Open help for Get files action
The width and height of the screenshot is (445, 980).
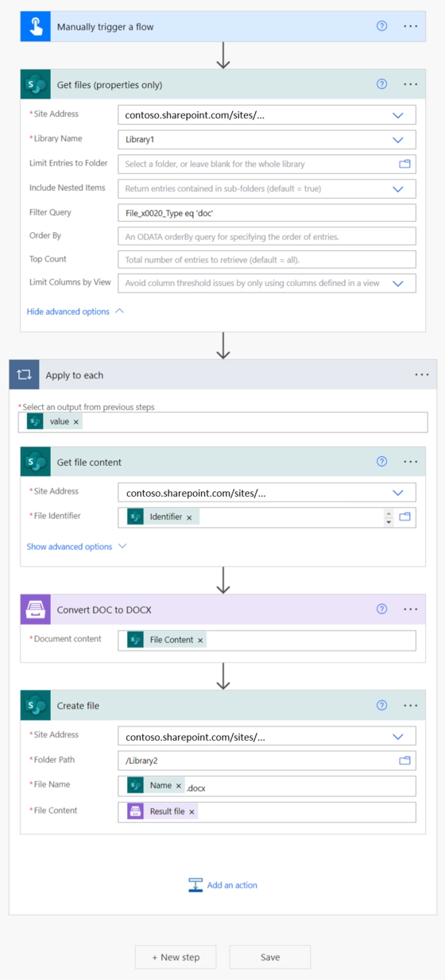(381, 84)
